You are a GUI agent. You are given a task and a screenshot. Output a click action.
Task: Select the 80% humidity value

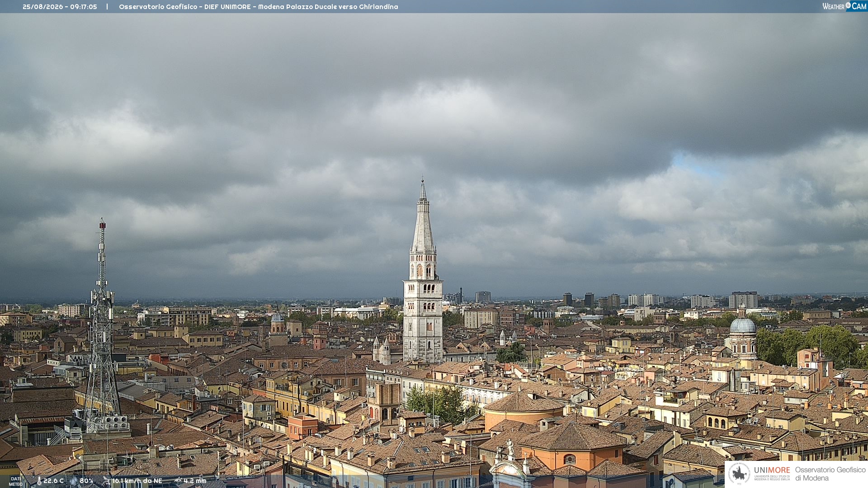[x=86, y=481]
